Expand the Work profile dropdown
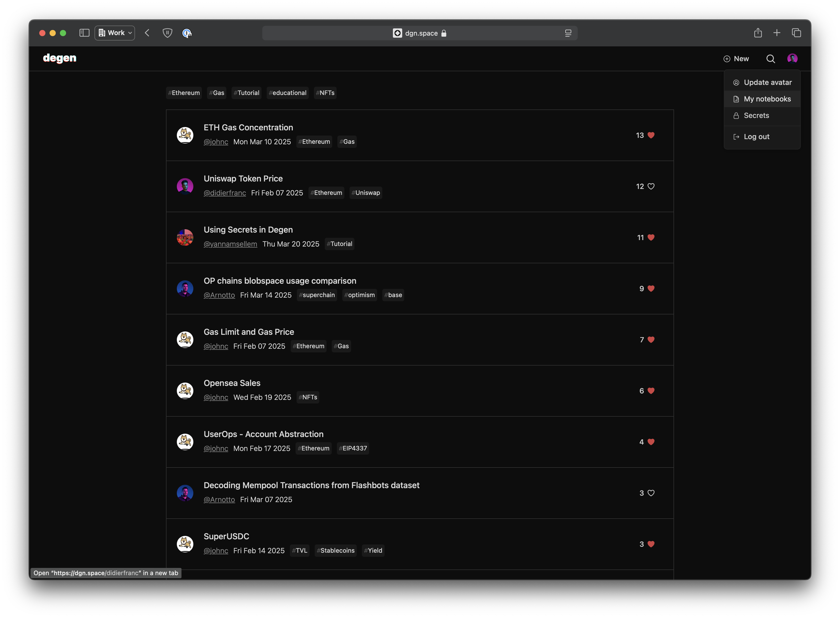This screenshot has height=618, width=840. click(x=115, y=33)
